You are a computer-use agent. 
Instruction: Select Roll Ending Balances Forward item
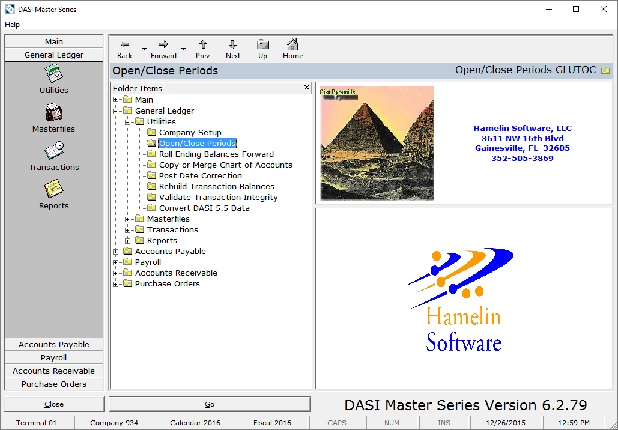[216, 154]
